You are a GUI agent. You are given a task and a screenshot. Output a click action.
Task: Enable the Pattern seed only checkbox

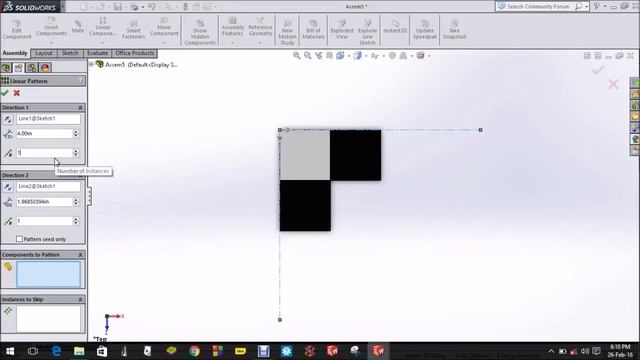click(x=19, y=239)
